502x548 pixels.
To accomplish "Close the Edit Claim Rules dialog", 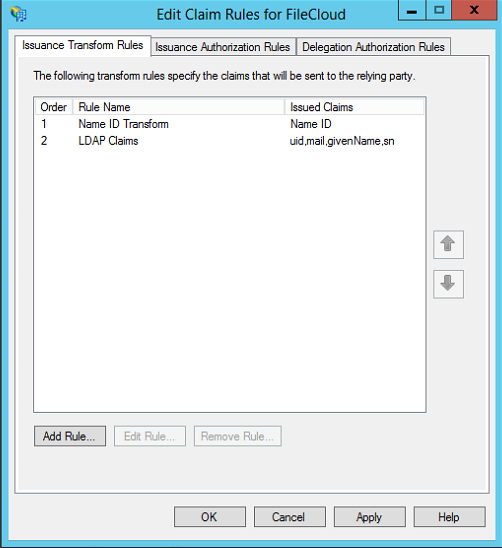I will point(474,10).
